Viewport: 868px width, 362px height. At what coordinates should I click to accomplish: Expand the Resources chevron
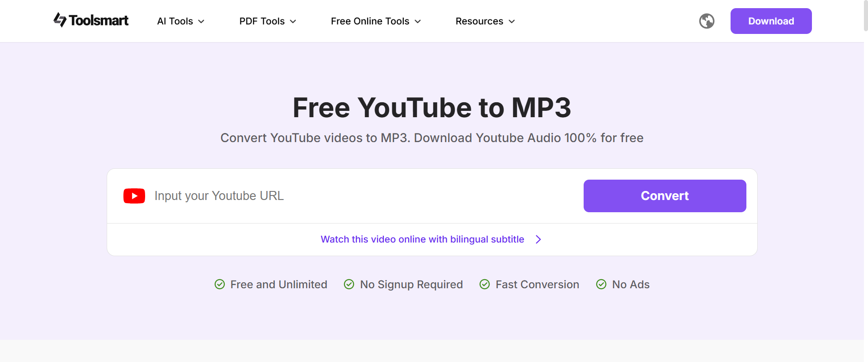click(x=512, y=21)
